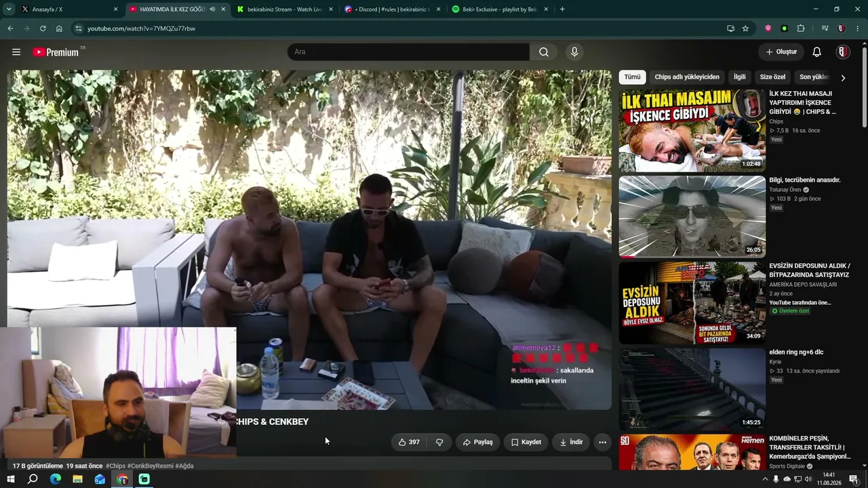Switch to the Bekir Exclusive playlist tab
Viewport: 868px width, 488px height.
coord(500,9)
